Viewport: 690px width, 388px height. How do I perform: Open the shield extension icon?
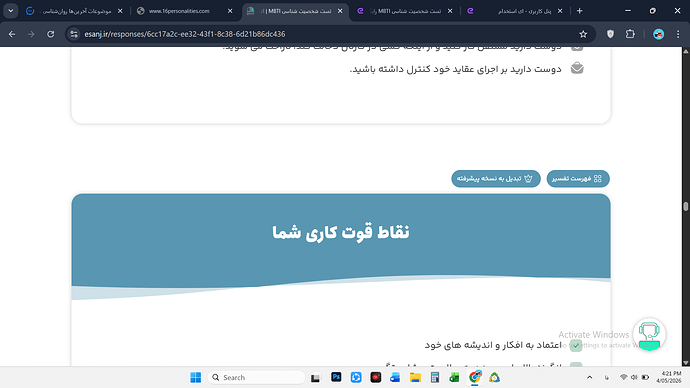pos(610,34)
